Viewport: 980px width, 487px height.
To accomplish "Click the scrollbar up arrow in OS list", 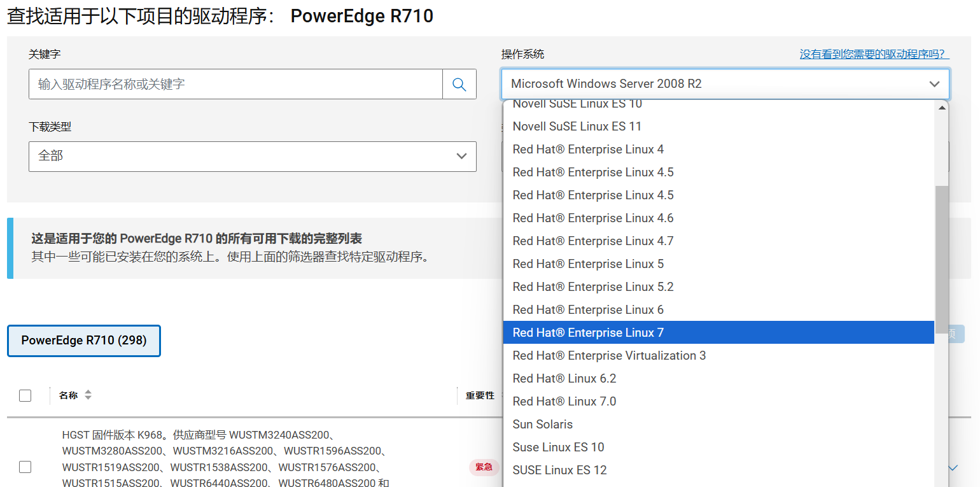I will (x=942, y=108).
